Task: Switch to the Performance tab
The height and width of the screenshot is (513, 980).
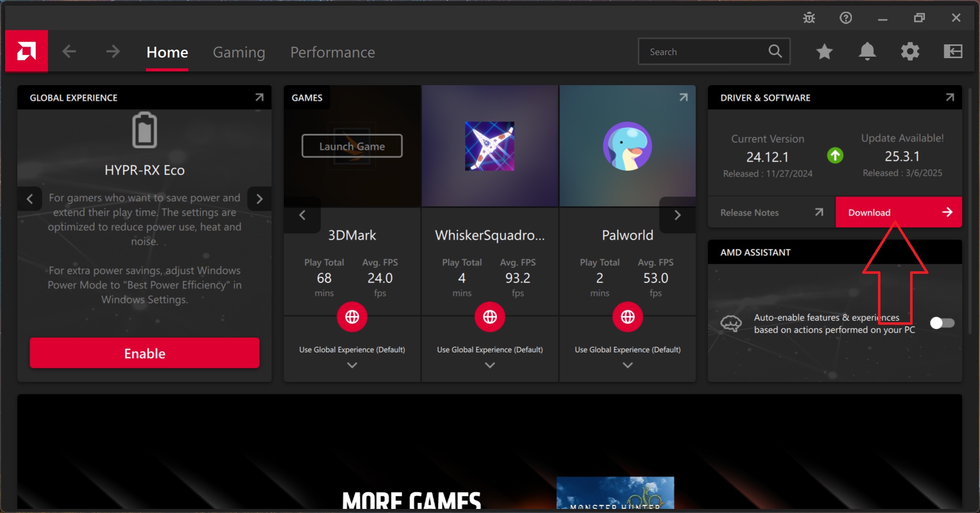Action: click(x=332, y=52)
